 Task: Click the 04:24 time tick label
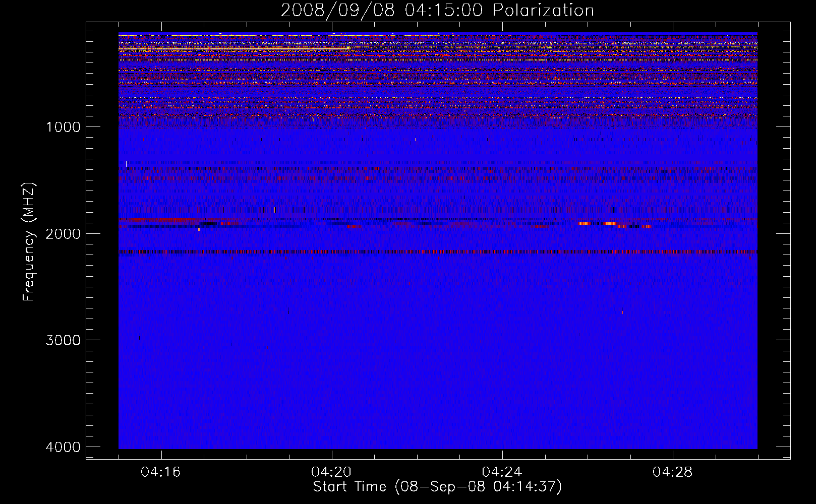[x=502, y=472]
